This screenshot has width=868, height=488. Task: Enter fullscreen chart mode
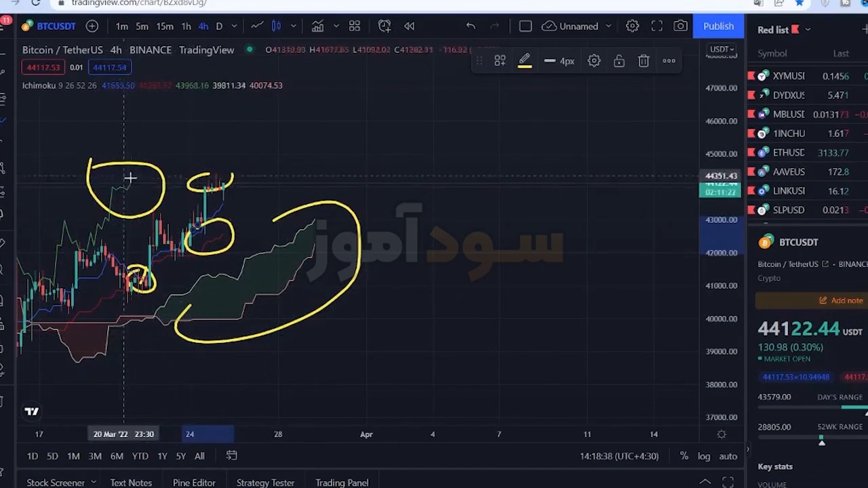[657, 26]
